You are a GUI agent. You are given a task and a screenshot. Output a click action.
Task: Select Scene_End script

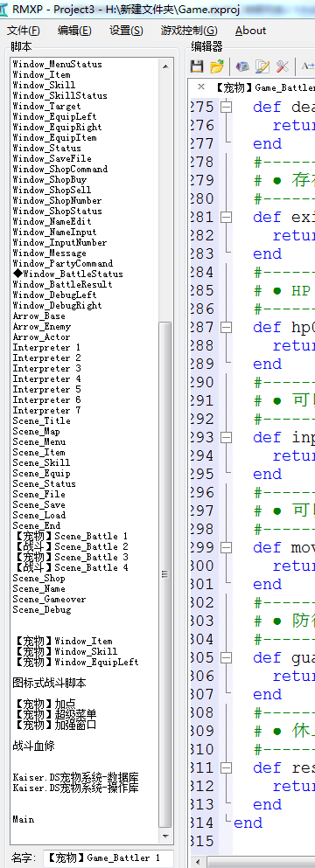36,526
